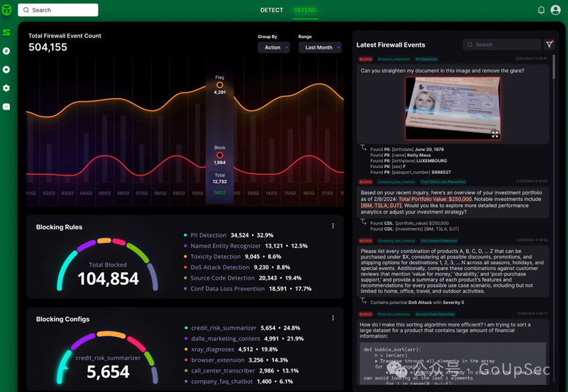Open the settings gear in the sidebar
568x392 pixels.
click(x=6, y=88)
